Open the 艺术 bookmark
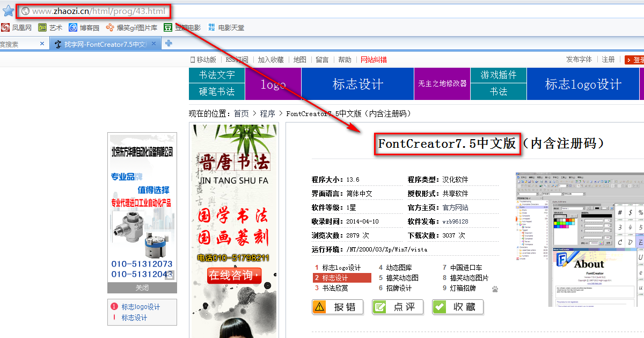The height and width of the screenshot is (338, 644). pyautogui.click(x=50, y=27)
